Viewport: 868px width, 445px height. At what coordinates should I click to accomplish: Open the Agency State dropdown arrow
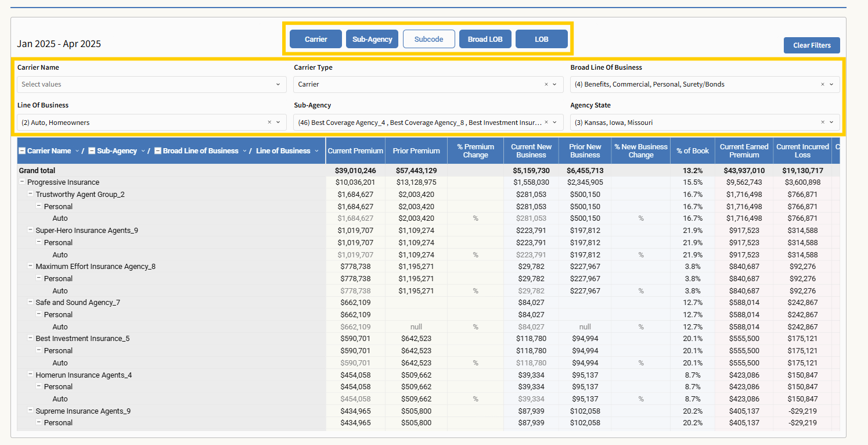click(x=832, y=123)
